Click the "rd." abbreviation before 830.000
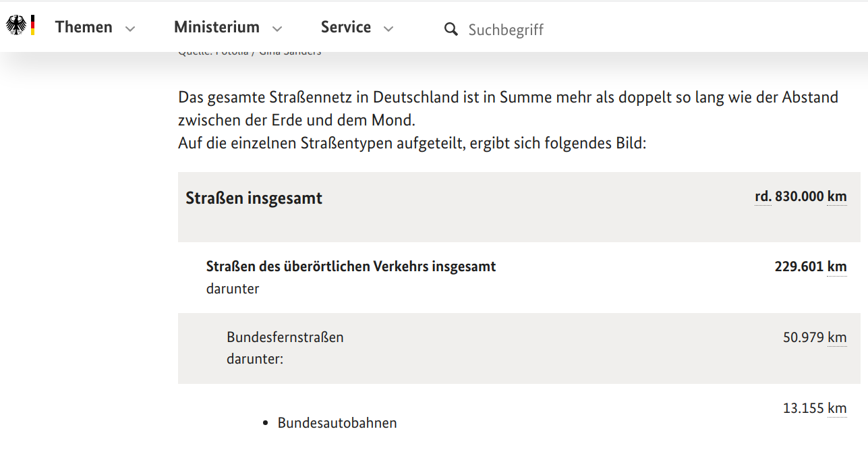 [x=763, y=196]
